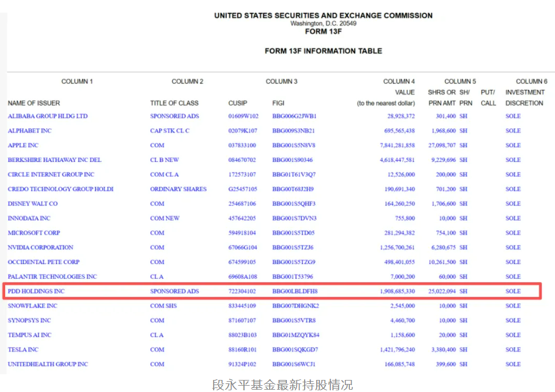
Task: Click ORDINARY SHARES class for Credo
Action: 178,189
